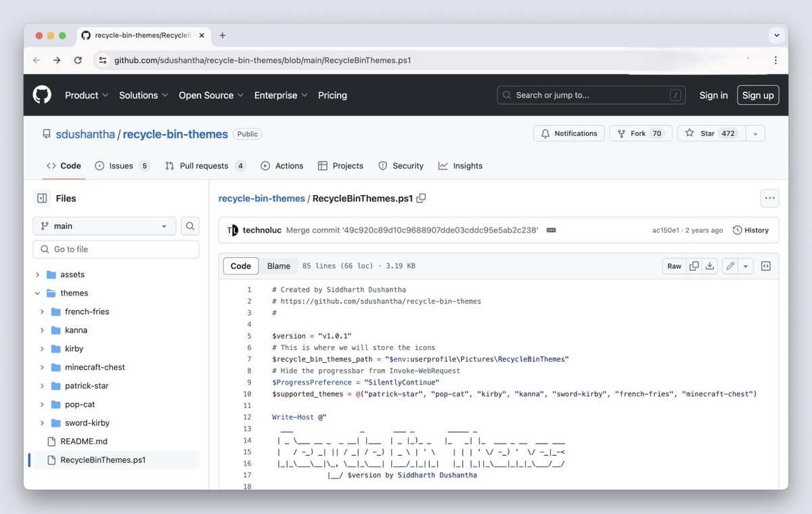Collapse file tree with side panel icon

42,198
